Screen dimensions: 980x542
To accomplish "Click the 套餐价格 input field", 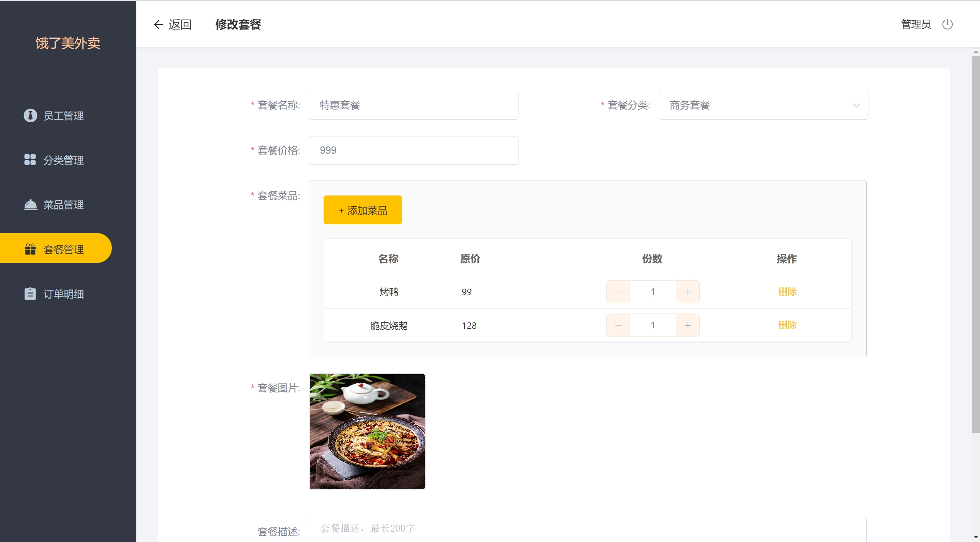I will click(x=413, y=150).
